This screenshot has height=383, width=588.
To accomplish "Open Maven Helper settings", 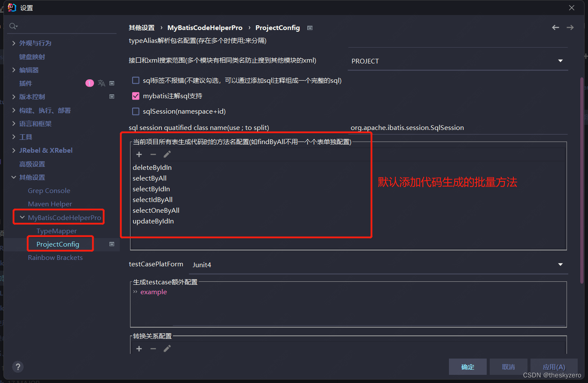I will tap(50, 204).
